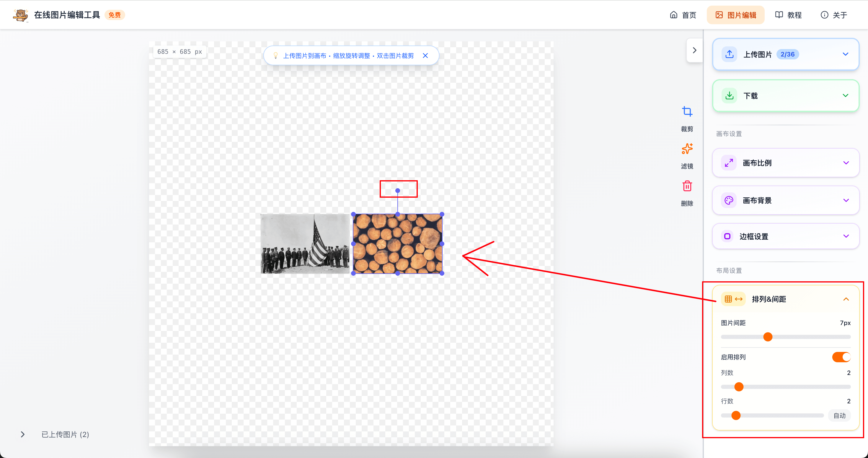Open the filter (滤镜) sparkle icon
The image size is (868, 458).
[x=687, y=149]
